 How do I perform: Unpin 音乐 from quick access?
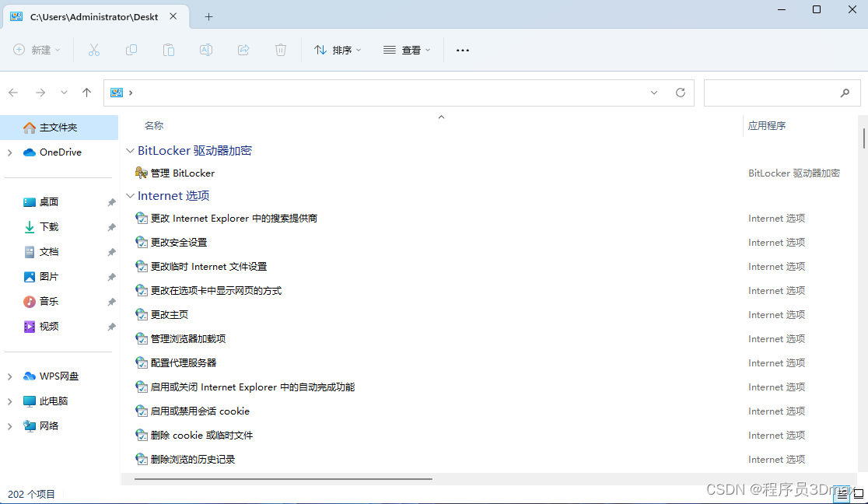[x=111, y=302]
